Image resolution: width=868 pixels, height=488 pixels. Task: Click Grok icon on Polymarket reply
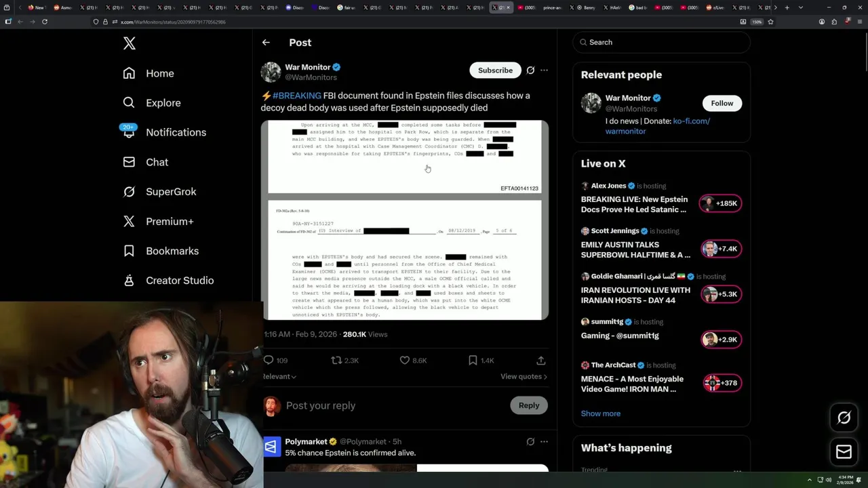(x=530, y=441)
